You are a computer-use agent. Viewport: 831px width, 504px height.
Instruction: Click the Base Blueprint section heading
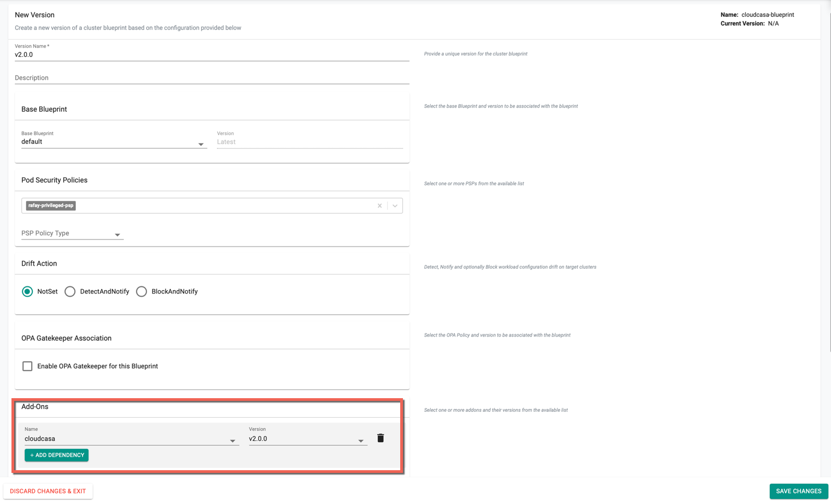point(44,109)
